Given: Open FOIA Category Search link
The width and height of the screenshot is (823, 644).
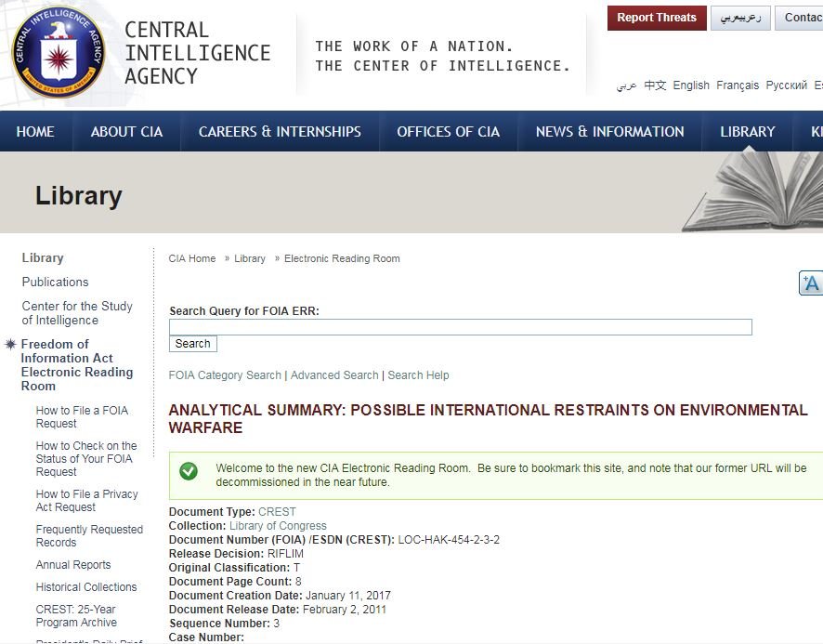Looking at the screenshot, I should point(225,375).
